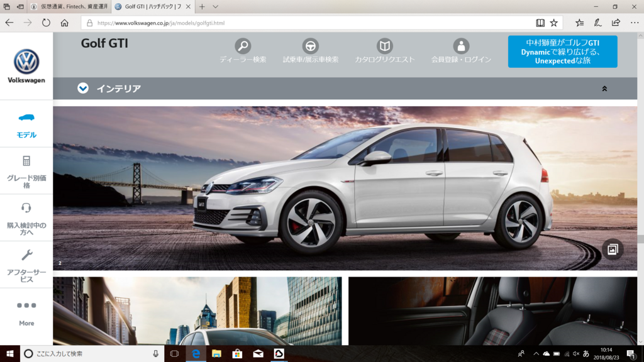Open the city driving thumbnail
Screen dimensions: 644x362
(197, 311)
